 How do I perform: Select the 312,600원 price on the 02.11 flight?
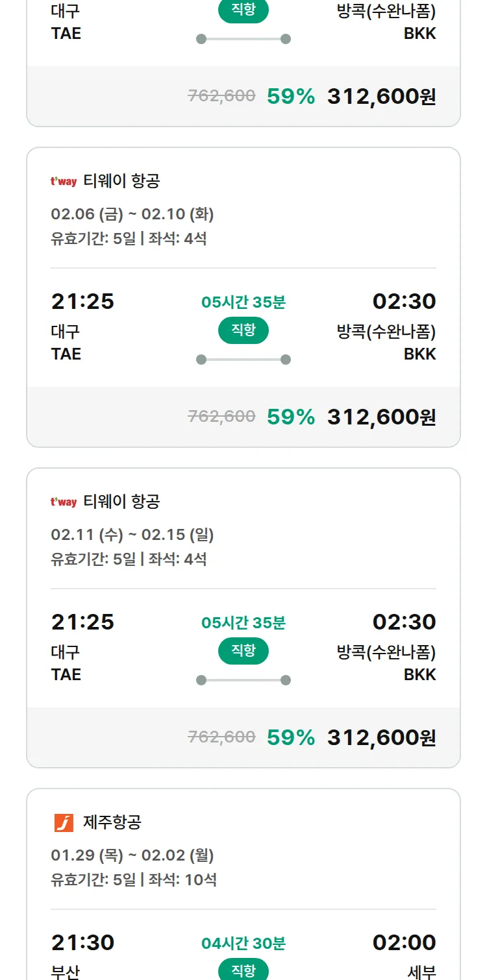click(x=381, y=737)
